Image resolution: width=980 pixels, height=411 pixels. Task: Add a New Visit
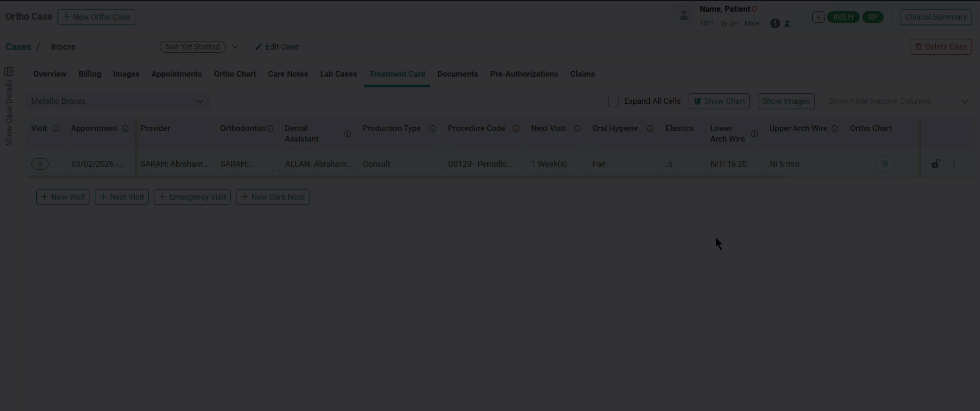pos(63,197)
